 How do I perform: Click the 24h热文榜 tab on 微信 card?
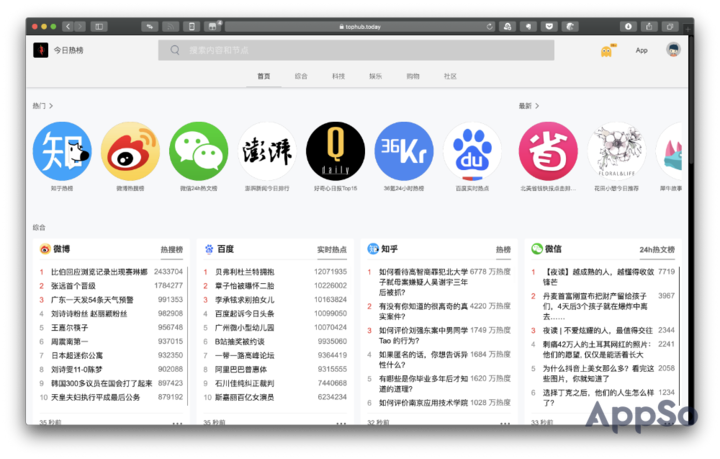(x=657, y=250)
